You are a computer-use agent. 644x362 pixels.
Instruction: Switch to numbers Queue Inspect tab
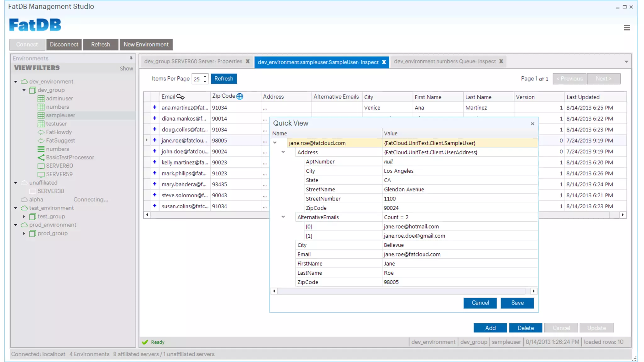tap(444, 61)
